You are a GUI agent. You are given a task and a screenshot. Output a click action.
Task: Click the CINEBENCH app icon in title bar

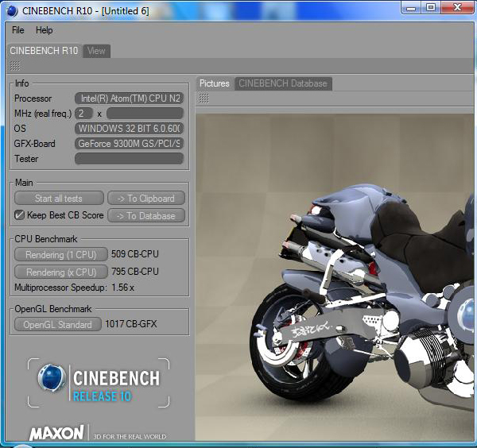tap(12, 11)
